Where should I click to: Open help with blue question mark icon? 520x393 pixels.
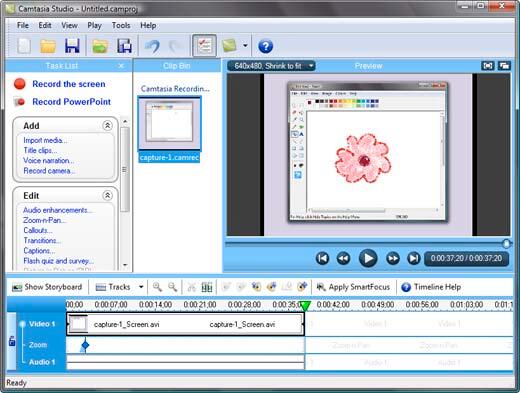coord(266,46)
